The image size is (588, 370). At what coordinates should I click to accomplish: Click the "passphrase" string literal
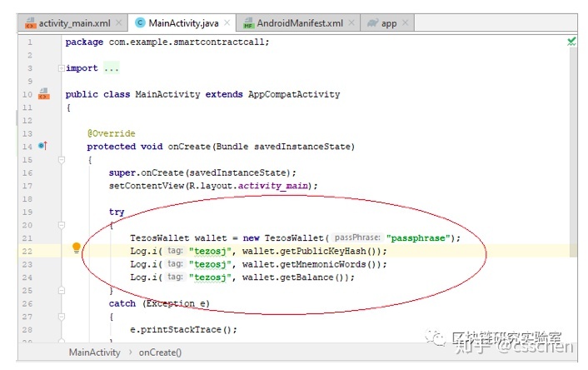[x=418, y=237]
